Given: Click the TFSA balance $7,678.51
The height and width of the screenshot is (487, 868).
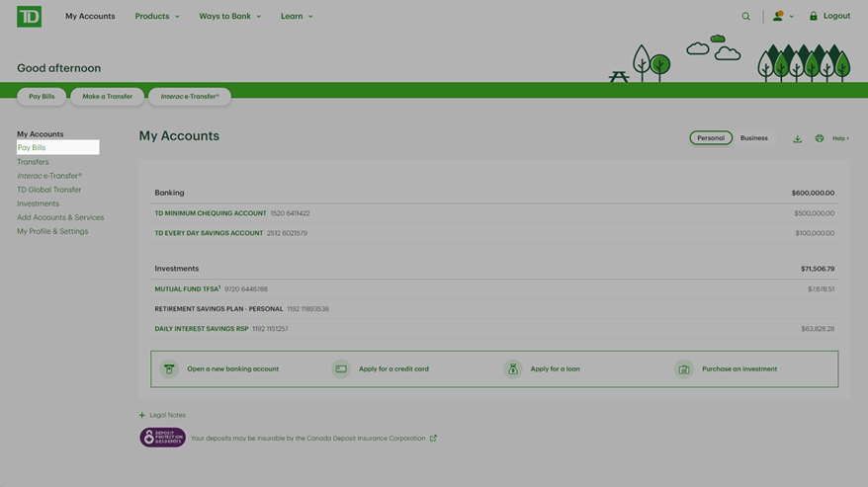Looking at the screenshot, I should [821, 288].
